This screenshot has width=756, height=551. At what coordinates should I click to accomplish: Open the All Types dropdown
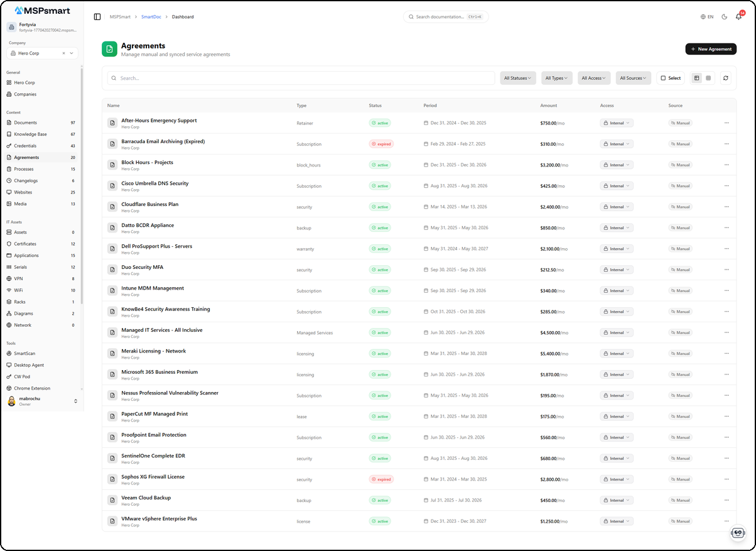[x=556, y=78]
